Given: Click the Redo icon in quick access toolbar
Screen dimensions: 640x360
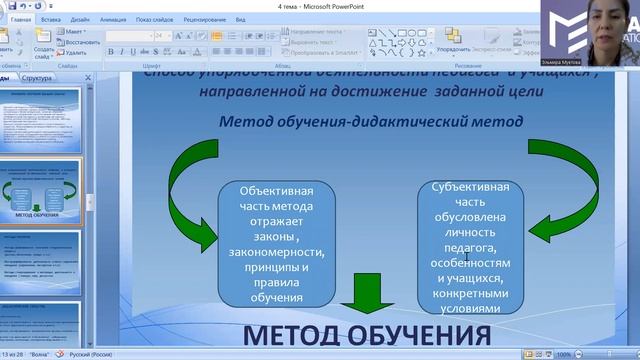Looking at the screenshot, I should click(38, 6).
